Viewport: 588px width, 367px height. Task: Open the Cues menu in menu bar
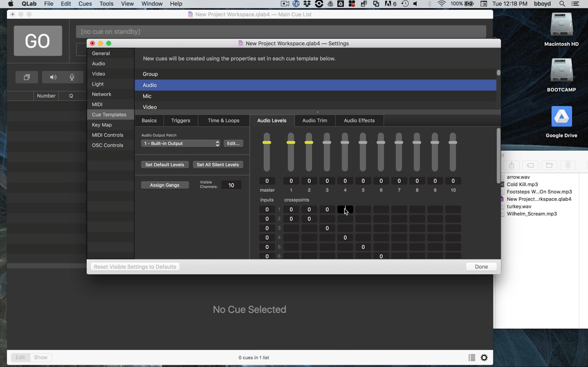coord(85,4)
